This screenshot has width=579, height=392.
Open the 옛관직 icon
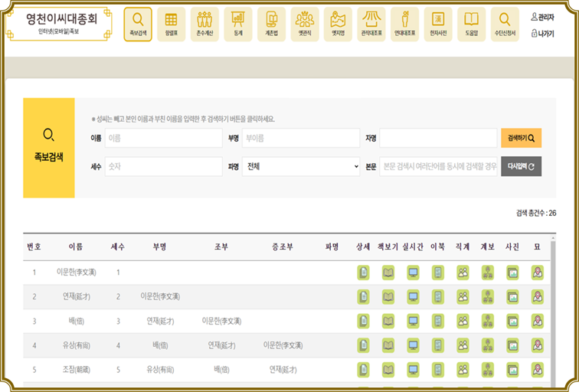point(305,24)
